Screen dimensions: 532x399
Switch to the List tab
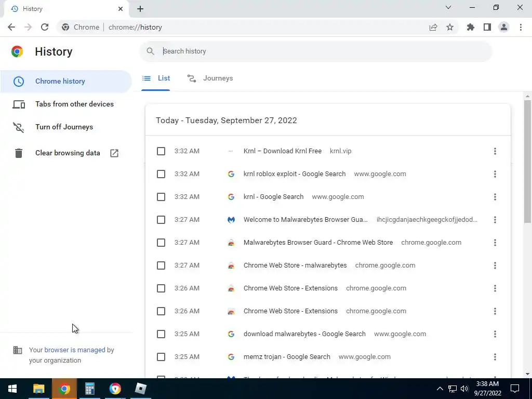point(156,78)
